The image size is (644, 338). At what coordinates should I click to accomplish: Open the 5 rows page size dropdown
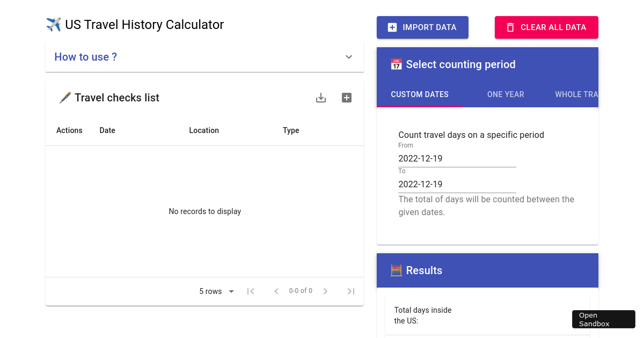(x=217, y=291)
